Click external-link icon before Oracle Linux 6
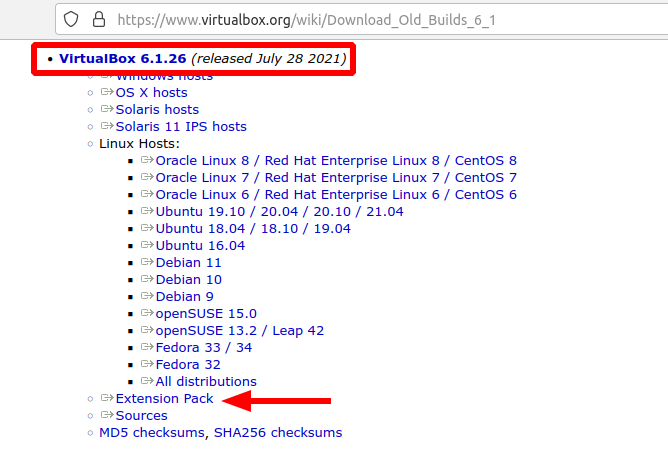This screenshot has height=452, width=668. pos(147,194)
